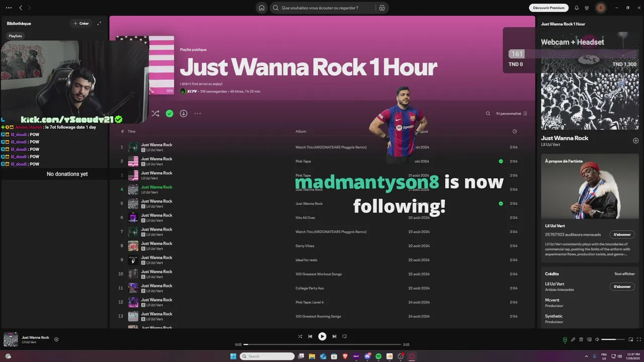
Task: Open ideal for reels album link
Action: [x=306, y=260]
